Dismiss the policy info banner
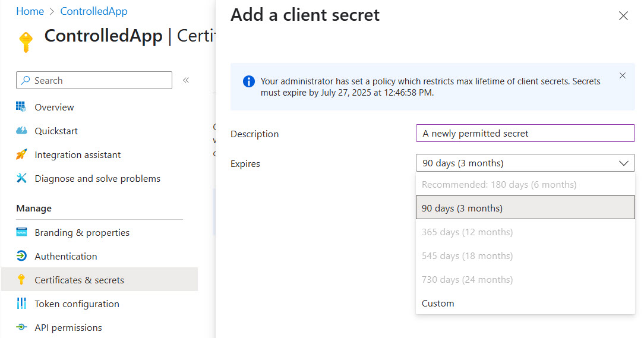 tap(623, 75)
